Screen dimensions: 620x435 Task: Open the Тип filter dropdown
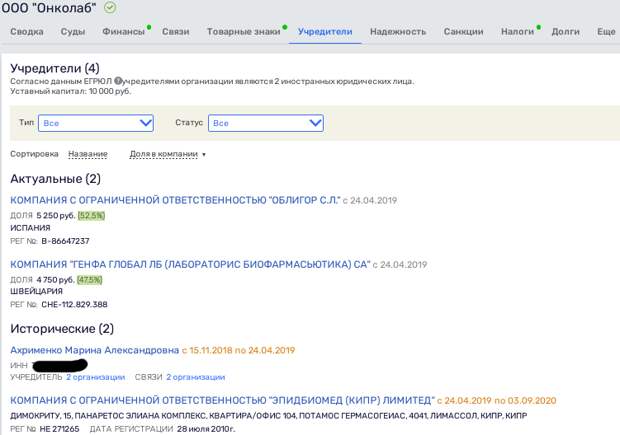click(96, 123)
